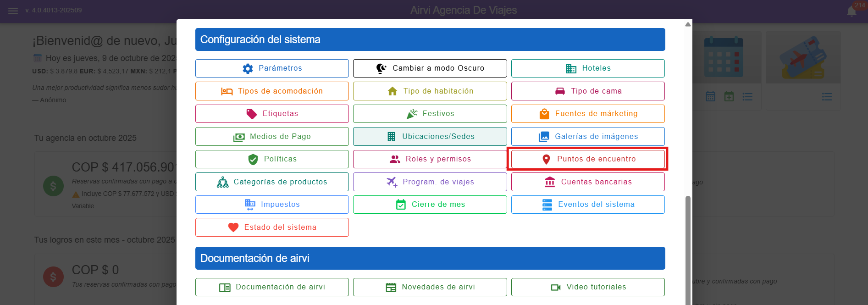Open Documentación de airvi
The height and width of the screenshot is (305, 868).
[x=272, y=287]
